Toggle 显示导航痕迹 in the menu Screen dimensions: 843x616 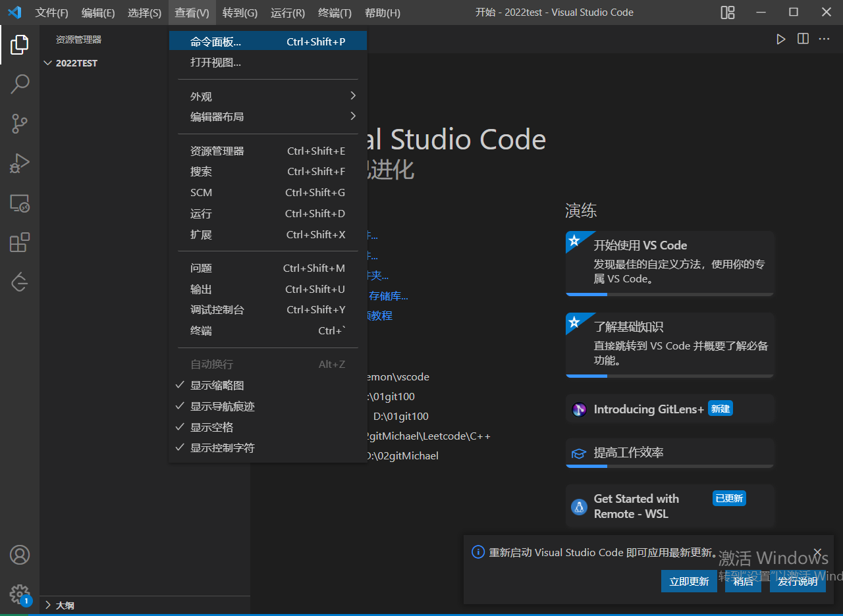point(268,407)
